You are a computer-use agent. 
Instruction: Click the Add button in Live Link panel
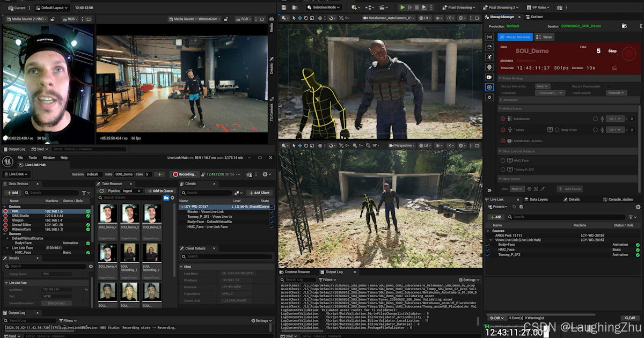tap(496, 217)
